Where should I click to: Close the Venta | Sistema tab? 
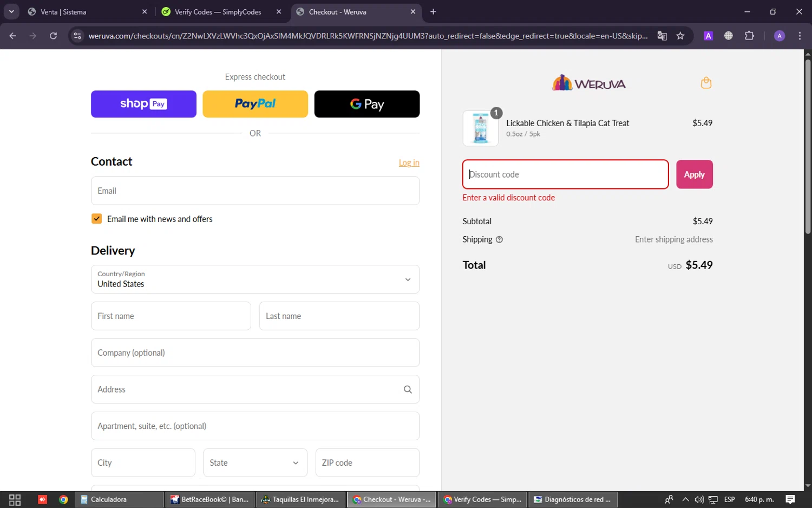pos(145,11)
